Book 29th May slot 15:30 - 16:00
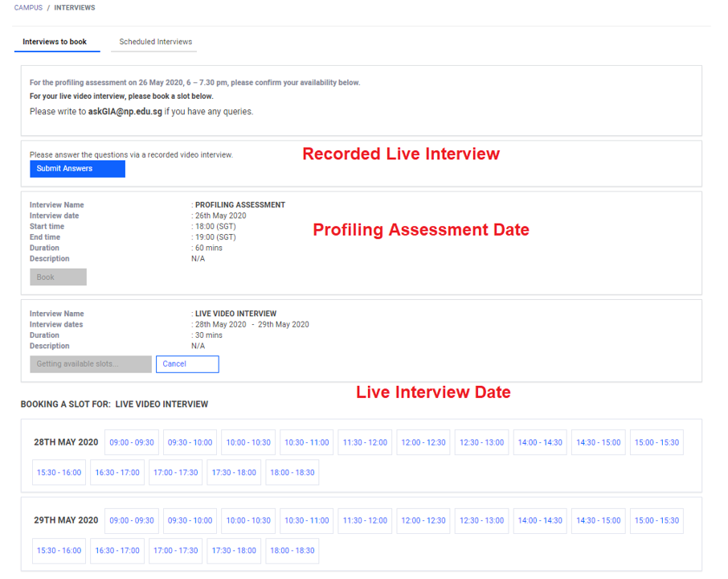This screenshot has height=579, width=728. 59,550
